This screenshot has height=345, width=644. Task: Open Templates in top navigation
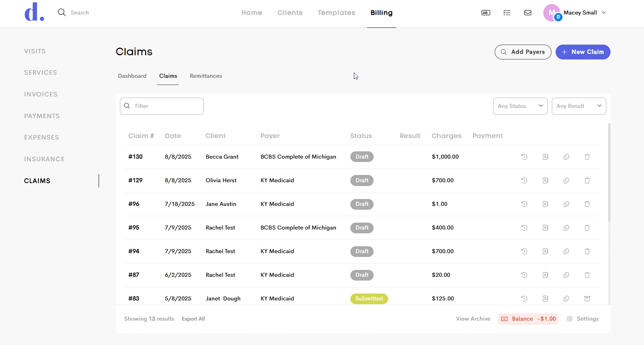pos(336,13)
